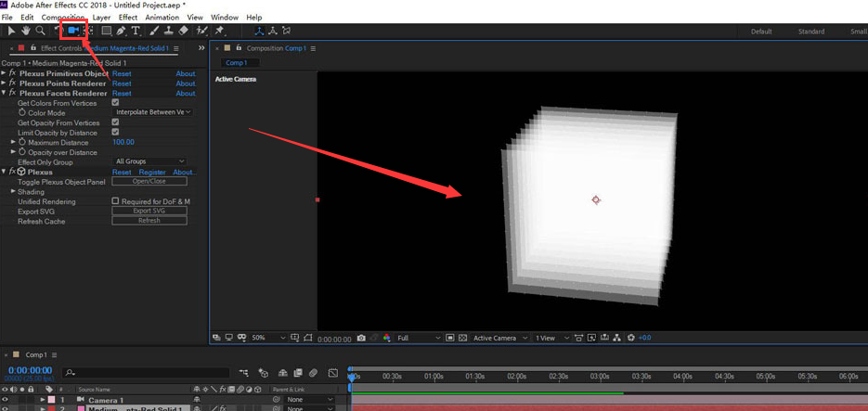Viewport: 868px width, 411px height.
Task: Open the 50% magnification dropdown
Action: click(269, 338)
